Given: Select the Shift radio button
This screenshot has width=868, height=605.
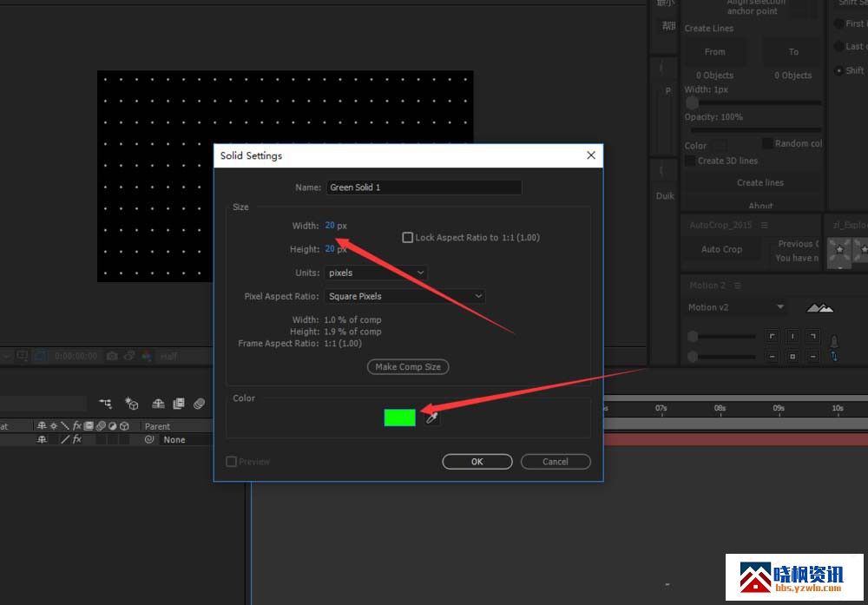Looking at the screenshot, I should tap(839, 71).
